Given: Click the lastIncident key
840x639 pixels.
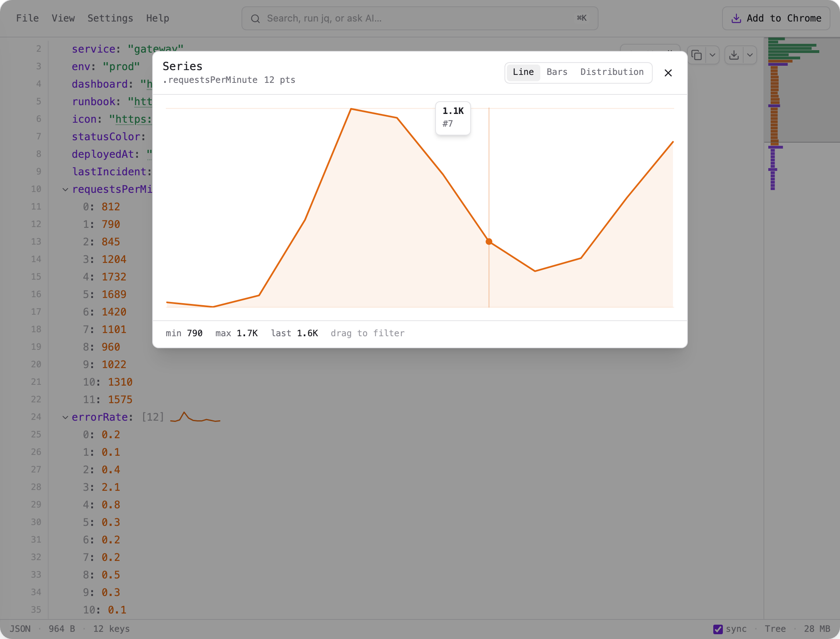Looking at the screenshot, I should click(x=109, y=172).
